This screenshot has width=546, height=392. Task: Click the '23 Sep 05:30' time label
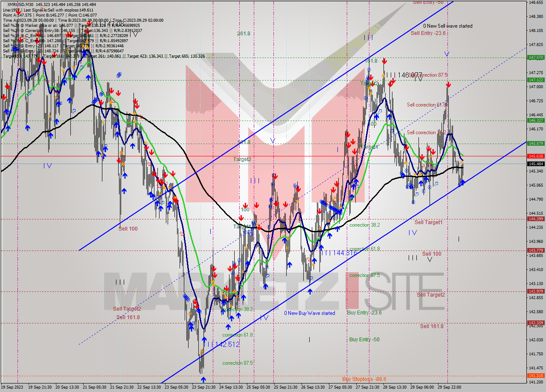point(177,387)
